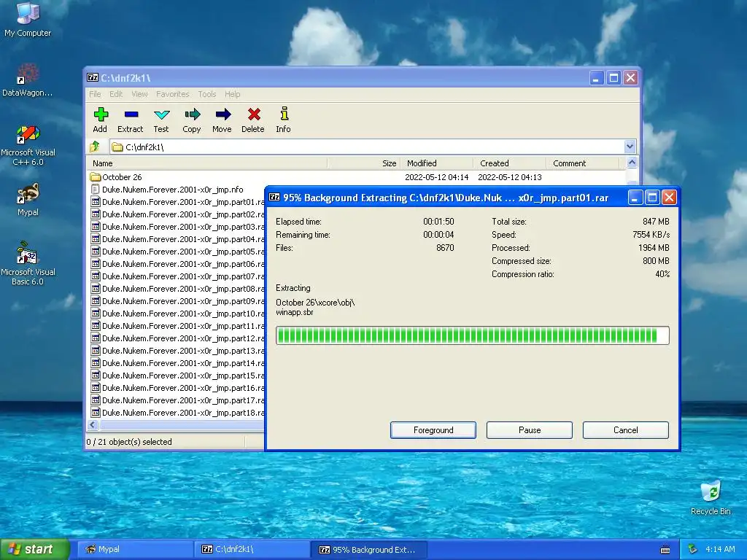747x560 pixels.
Task: Click the part01.rar archive icon
Action: point(96,202)
